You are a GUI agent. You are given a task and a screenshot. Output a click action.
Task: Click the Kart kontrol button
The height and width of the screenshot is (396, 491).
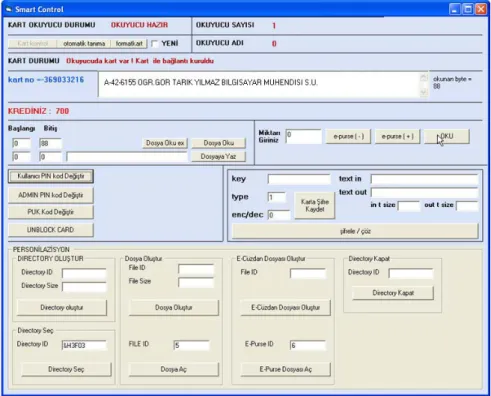[x=33, y=44]
